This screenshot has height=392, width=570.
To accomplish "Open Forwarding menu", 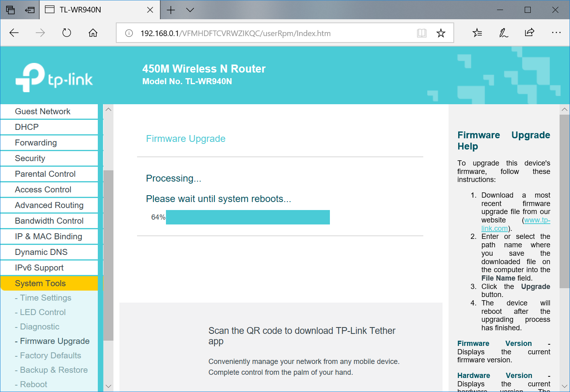I will tap(49, 143).
